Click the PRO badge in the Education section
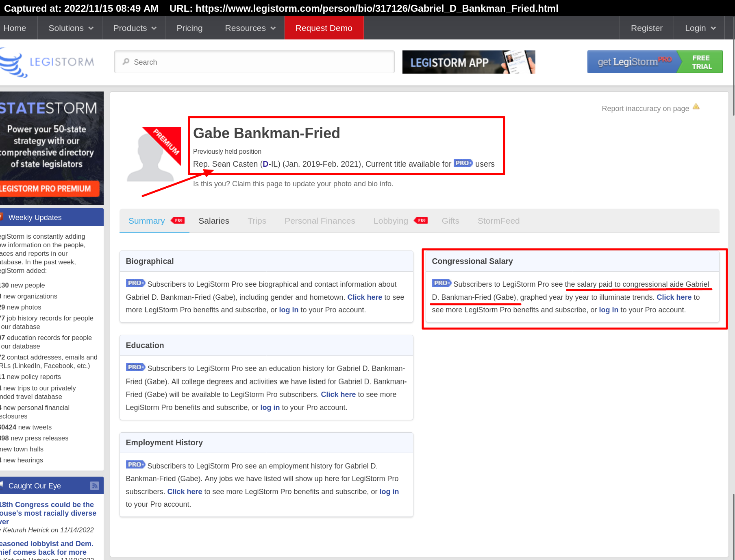735x560 pixels. tap(135, 367)
